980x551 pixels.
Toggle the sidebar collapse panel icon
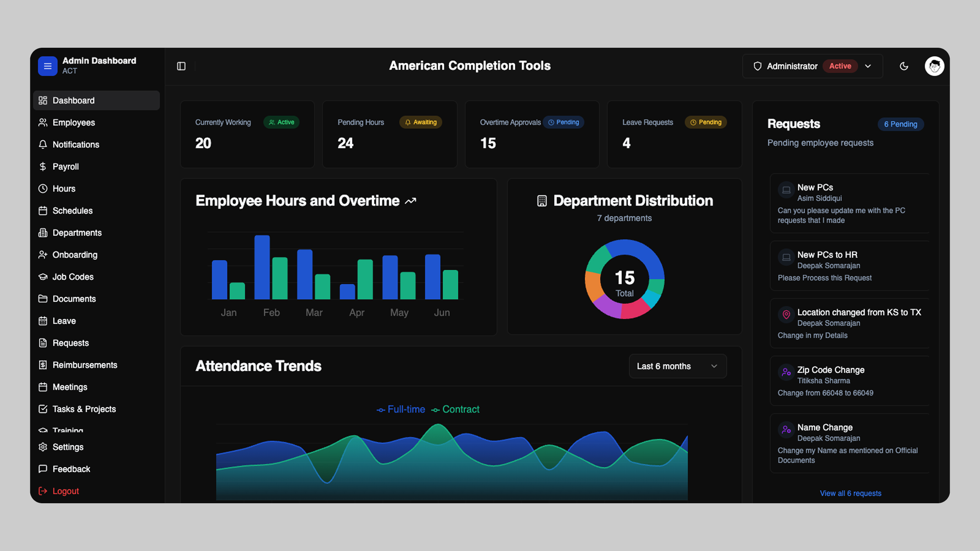[181, 66]
